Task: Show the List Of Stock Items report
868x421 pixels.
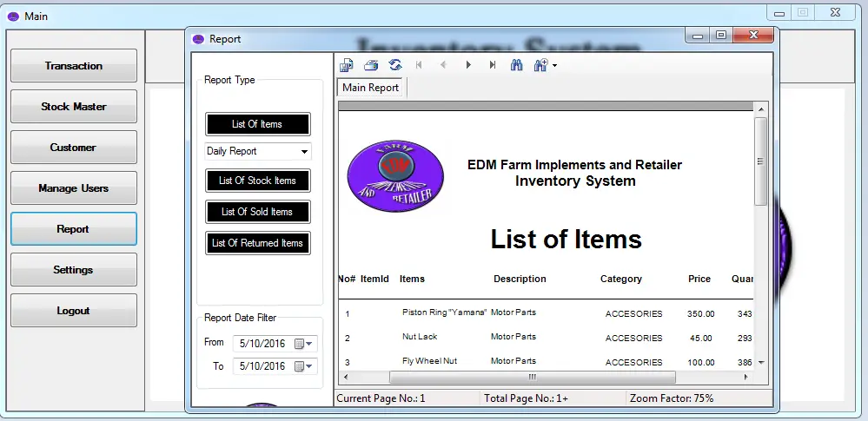Action: tap(257, 181)
